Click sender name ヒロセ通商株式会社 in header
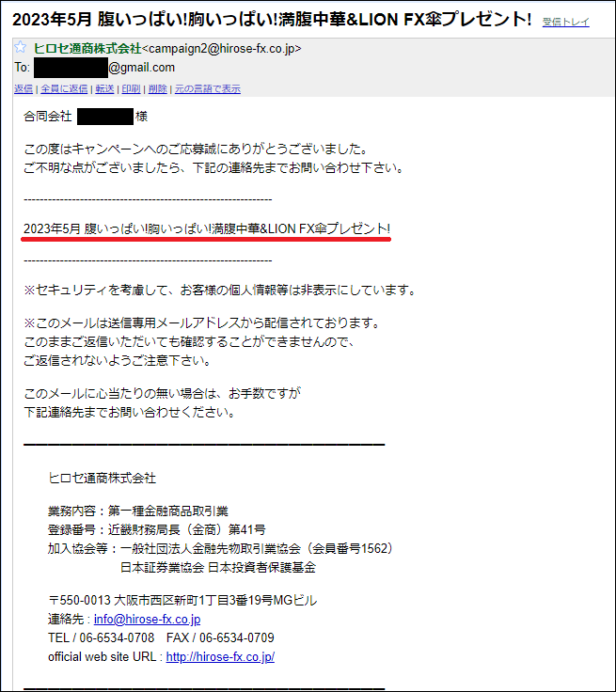The height and width of the screenshot is (692, 616). click(87, 49)
